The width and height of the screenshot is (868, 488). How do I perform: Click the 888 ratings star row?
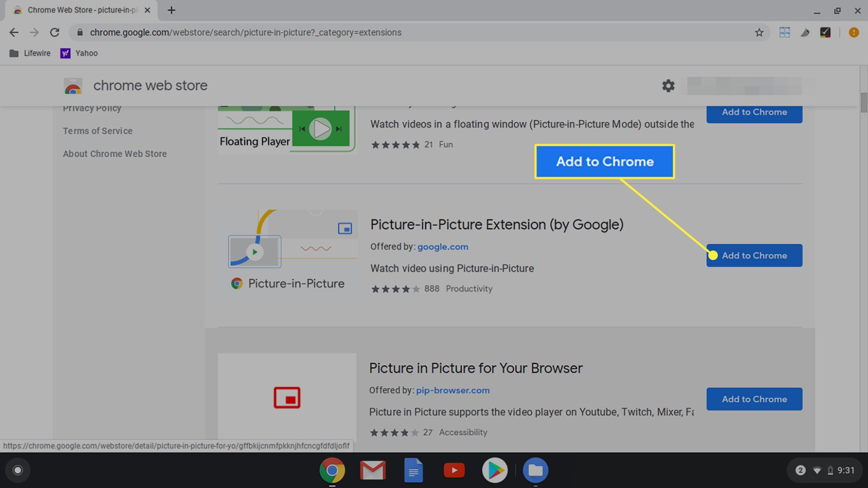point(395,289)
